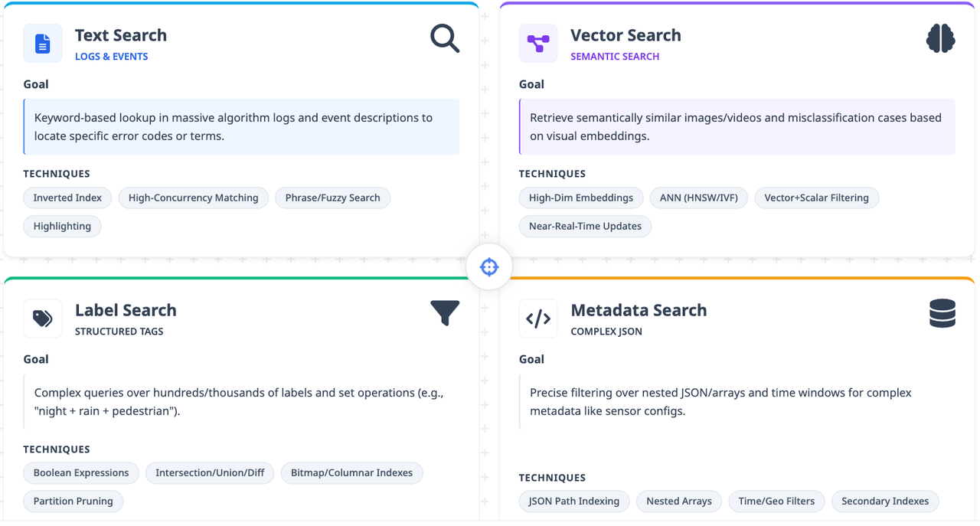Screen dimensions: 980x526
Task: Select the Time/Geo Filters chip
Action: (776, 501)
